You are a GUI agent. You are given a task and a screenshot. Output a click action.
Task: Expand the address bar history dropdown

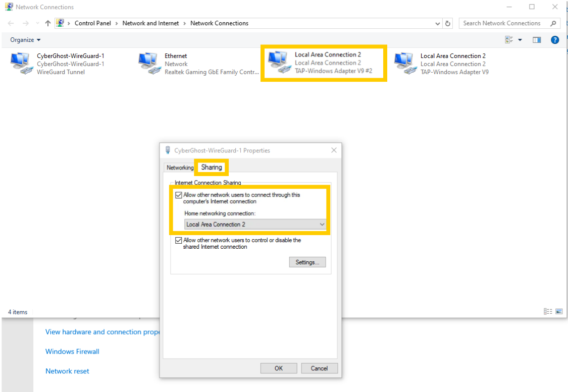click(x=438, y=24)
